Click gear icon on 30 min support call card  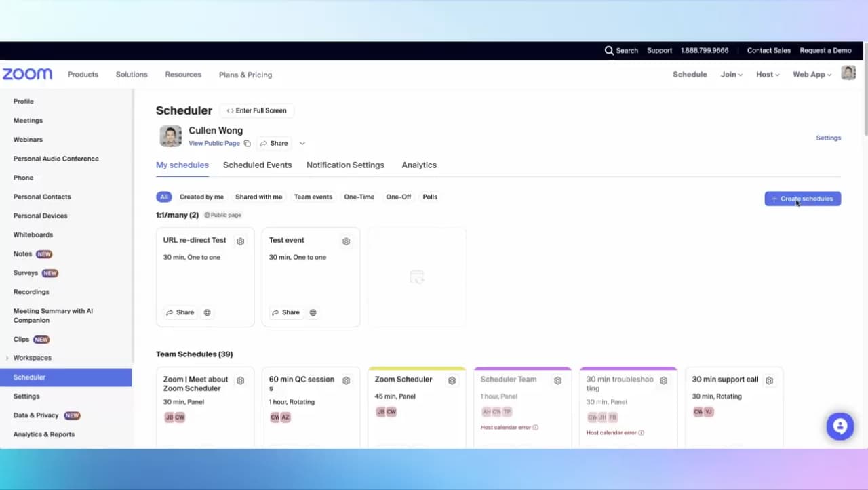tap(769, 381)
